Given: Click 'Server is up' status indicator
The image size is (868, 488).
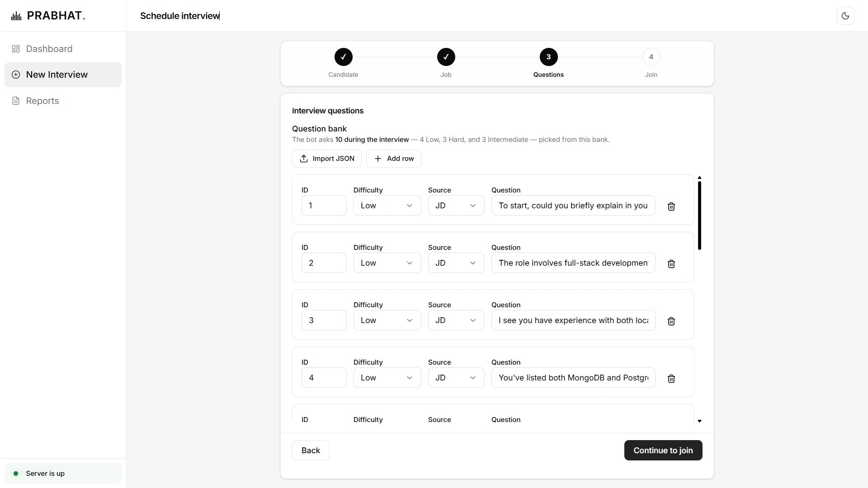Looking at the screenshot, I should pyautogui.click(x=63, y=474).
